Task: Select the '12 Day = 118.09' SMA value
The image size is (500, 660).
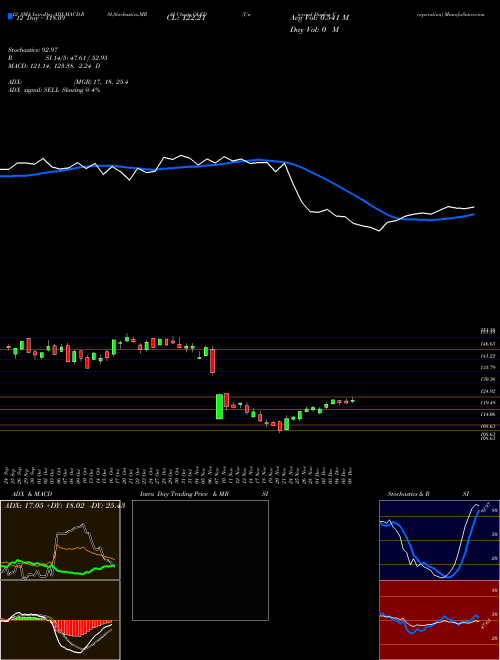Action: (x=39, y=18)
